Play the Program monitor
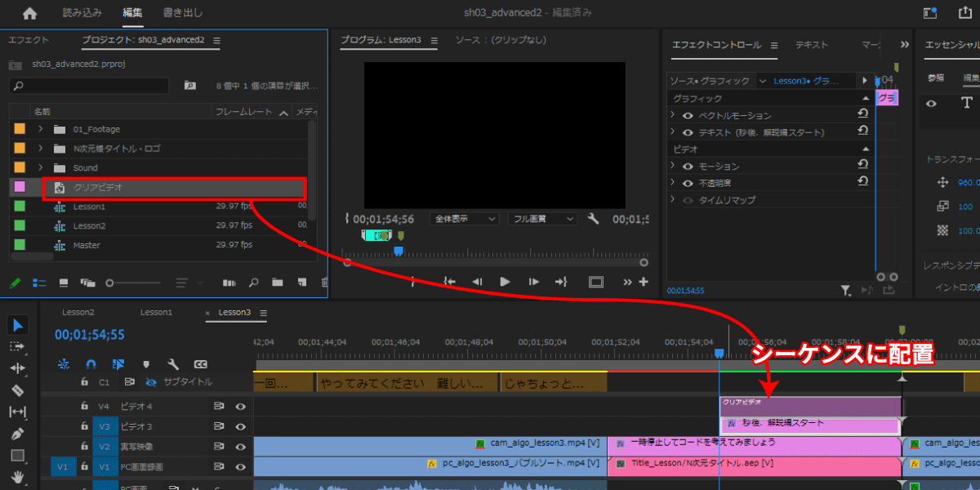The image size is (980, 490). [x=505, y=282]
